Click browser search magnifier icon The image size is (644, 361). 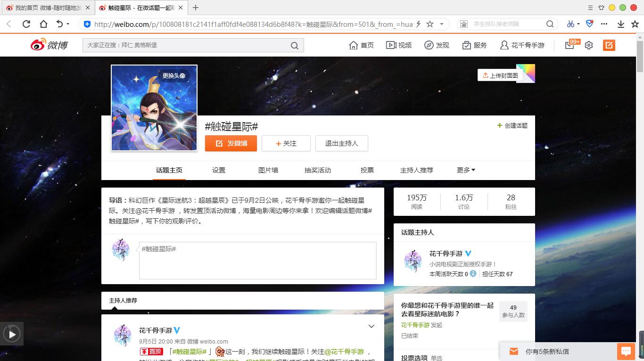pyautogui.click(x=550, y=24)
